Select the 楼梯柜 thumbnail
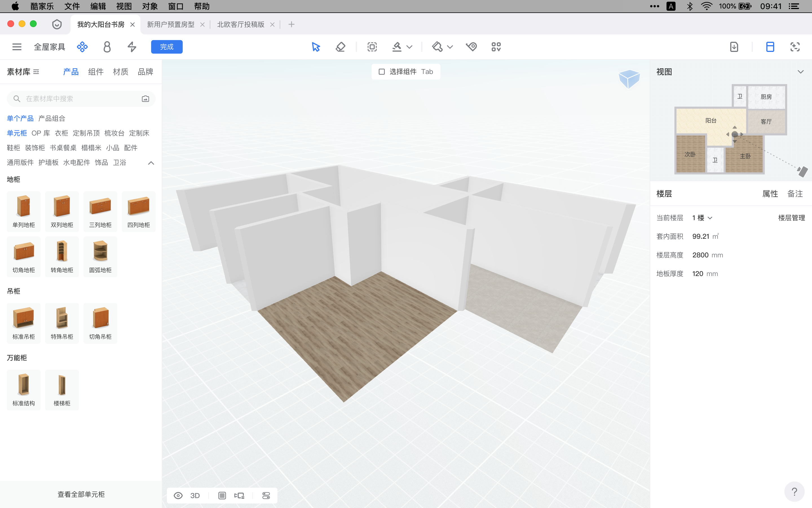This screenshot has height=508, width=812. click(x=62, y=390)
